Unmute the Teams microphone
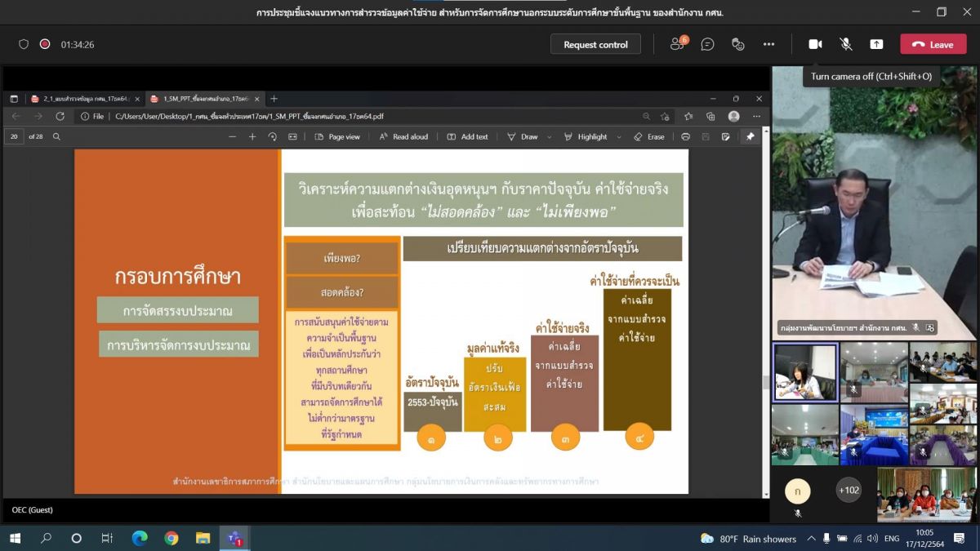 point(846,44)
